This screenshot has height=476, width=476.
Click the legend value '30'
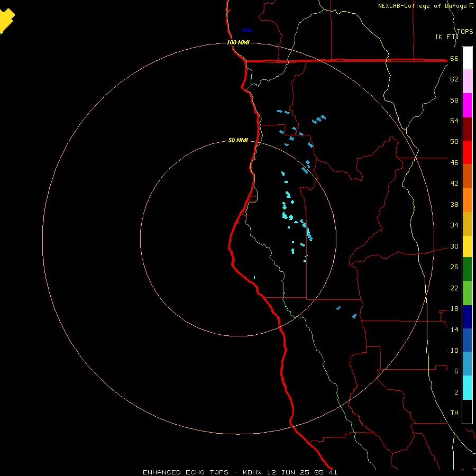click(x=454, y=246)
